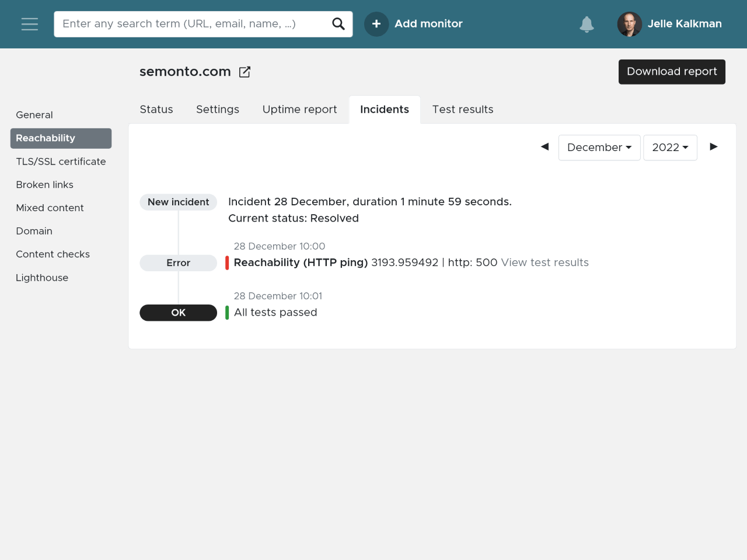The width and height of the screenshot is (747, 560).
Task: Click the Error status badge
Action: coord(178,263)
